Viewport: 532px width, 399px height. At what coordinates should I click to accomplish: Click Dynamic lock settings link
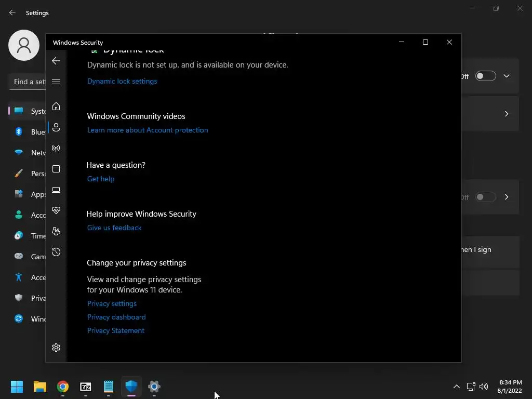coord(122,82)
